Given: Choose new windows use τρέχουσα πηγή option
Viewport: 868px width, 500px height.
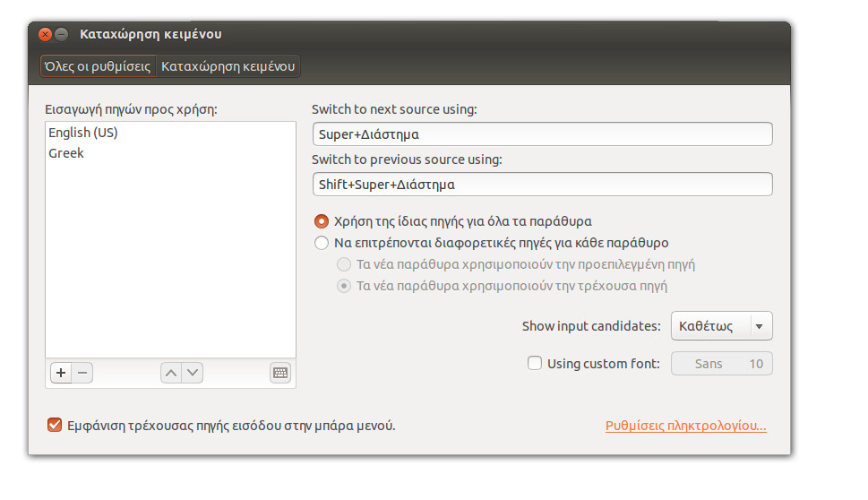Looking at the screenshot, I should (x=344, y=286).
